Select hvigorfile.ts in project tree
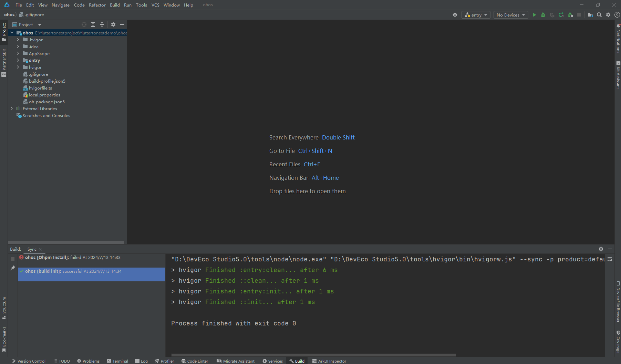Image resolution: width=621 pixels, height=364 pixels. 40,88
